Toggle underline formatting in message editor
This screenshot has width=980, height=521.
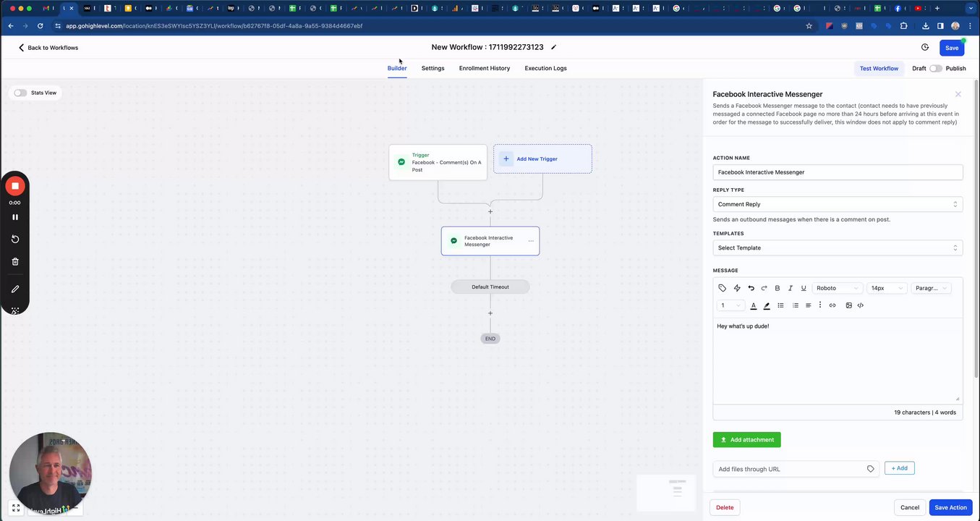point(804,288)
